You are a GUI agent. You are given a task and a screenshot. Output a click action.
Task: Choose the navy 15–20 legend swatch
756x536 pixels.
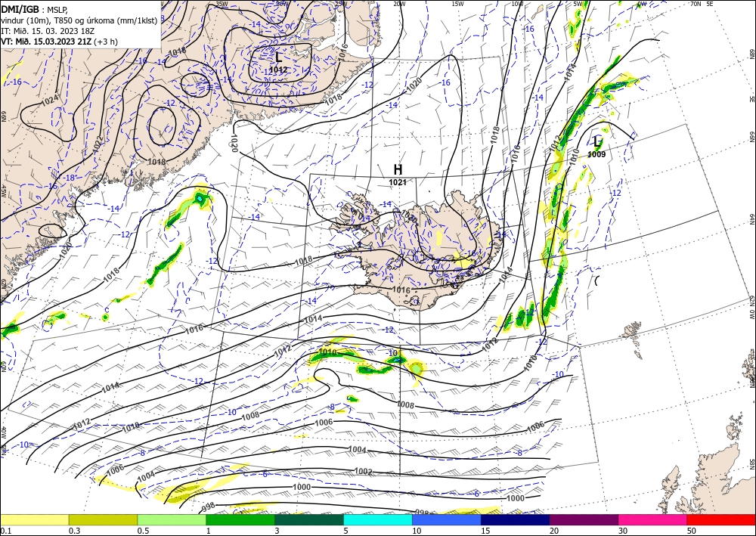516,519
